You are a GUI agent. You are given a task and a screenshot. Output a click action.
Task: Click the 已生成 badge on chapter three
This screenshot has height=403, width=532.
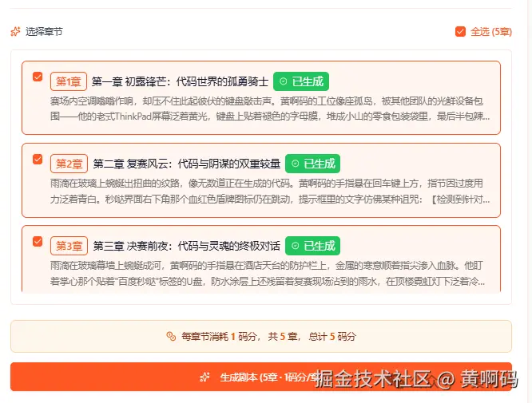(312, 246)
